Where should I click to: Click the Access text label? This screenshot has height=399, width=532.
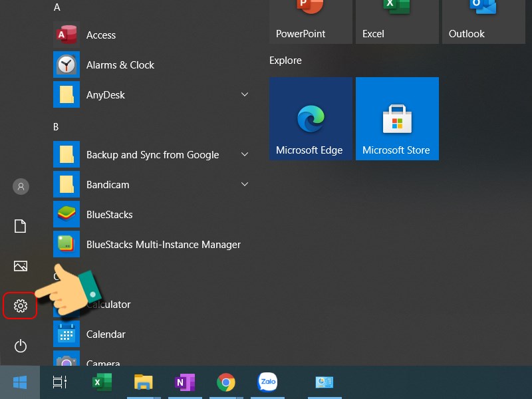[101, 35]
